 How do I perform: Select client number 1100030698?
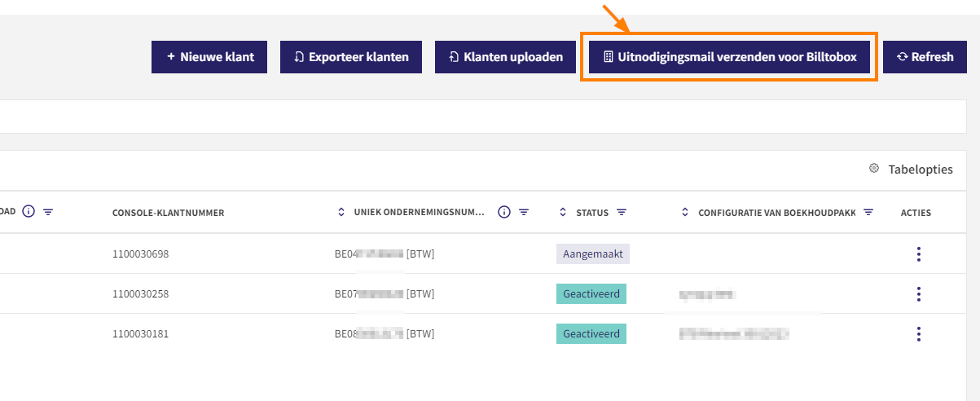(x=140, y=254)
